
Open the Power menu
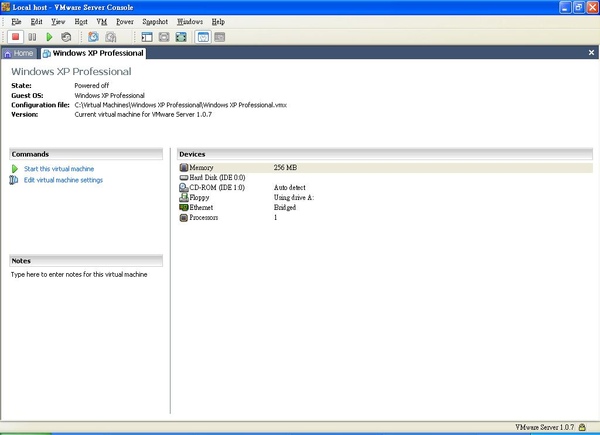click(125, 22)
